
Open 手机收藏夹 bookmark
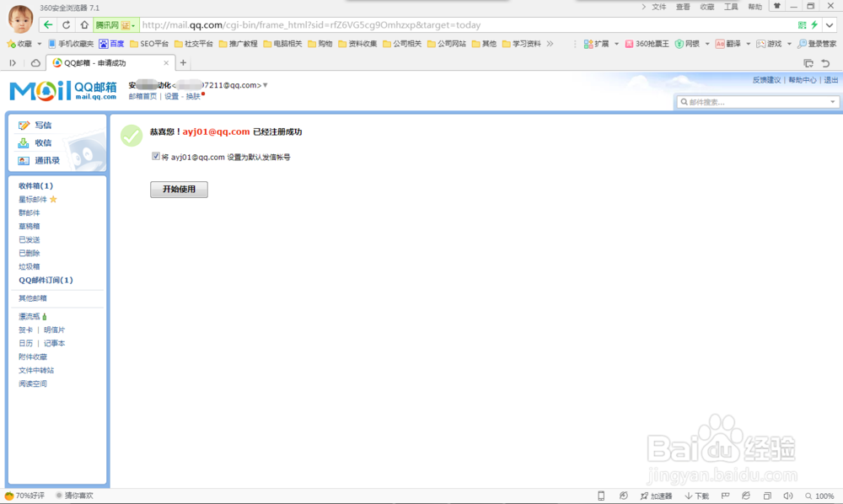pos(71,44)
